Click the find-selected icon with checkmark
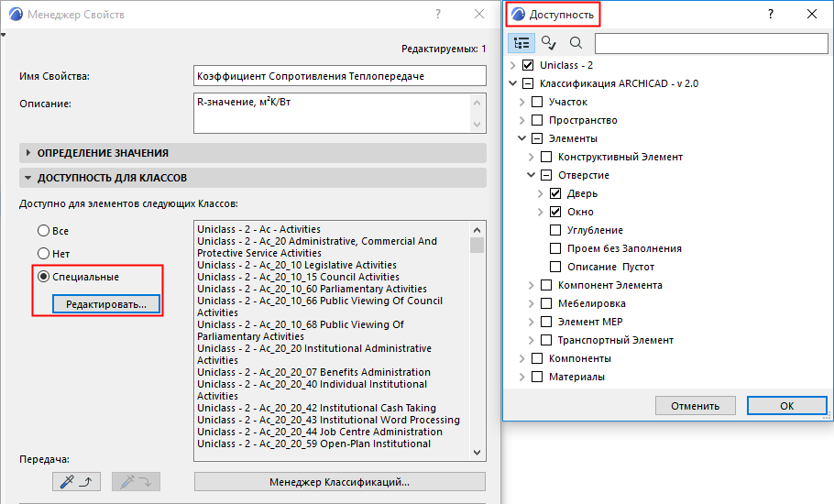This screenshot has width=834, height=504. click(548, 43)
